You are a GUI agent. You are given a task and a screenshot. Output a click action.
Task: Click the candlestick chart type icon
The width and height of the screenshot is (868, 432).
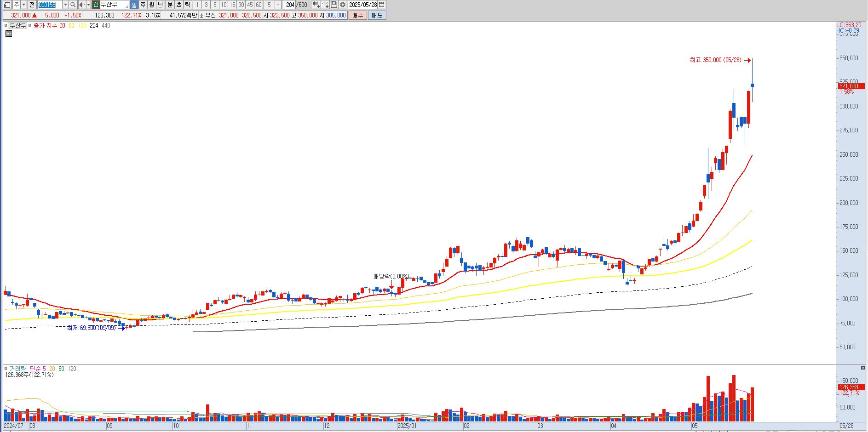pos(316,5)
